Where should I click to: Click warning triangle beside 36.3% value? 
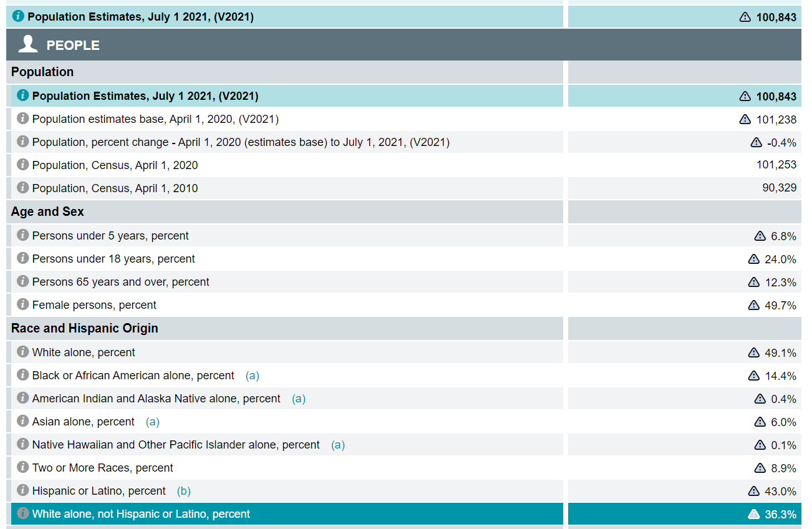pos(754,514)
